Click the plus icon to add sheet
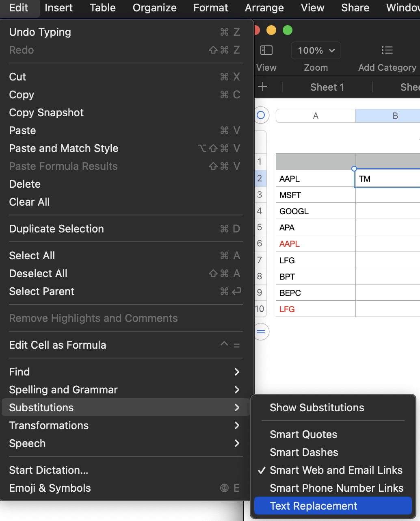Viewport: 420px width, 521px height. (263, 87)
